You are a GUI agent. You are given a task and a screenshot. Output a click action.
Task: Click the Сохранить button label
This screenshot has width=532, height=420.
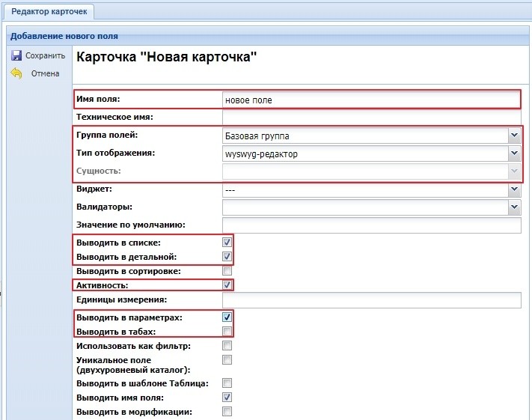(46, 55)
